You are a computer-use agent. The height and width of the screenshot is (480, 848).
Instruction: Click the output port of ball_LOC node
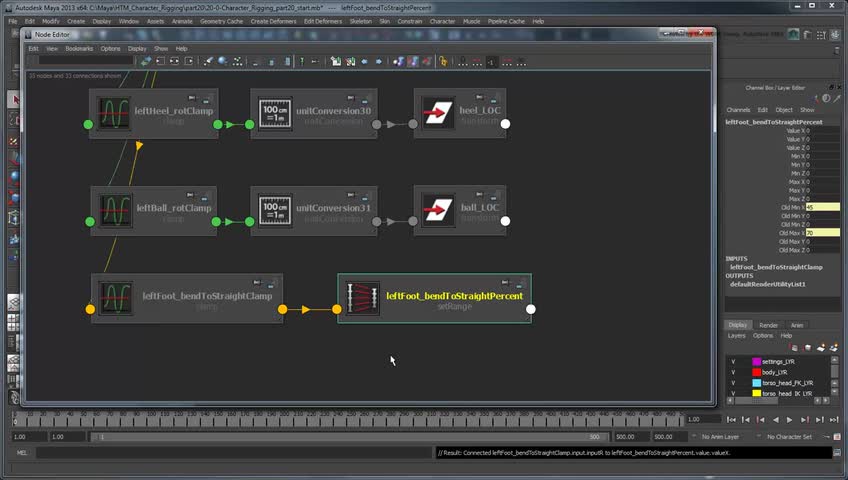pos(505,221)
